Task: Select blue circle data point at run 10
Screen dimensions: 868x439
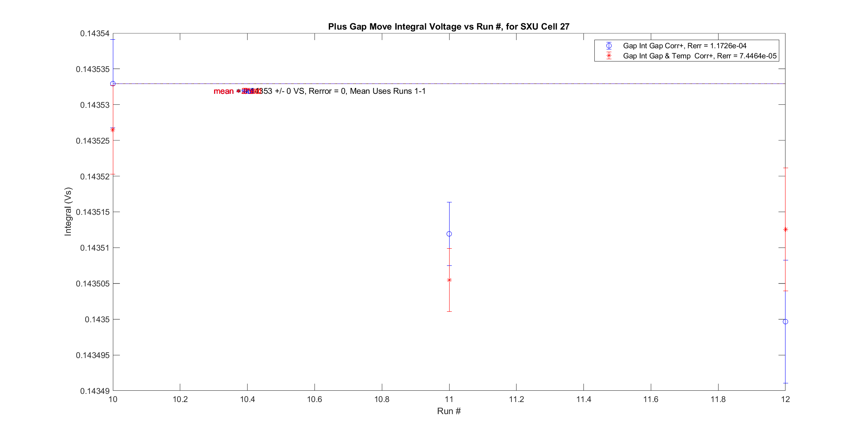Action: coord(113,84)
